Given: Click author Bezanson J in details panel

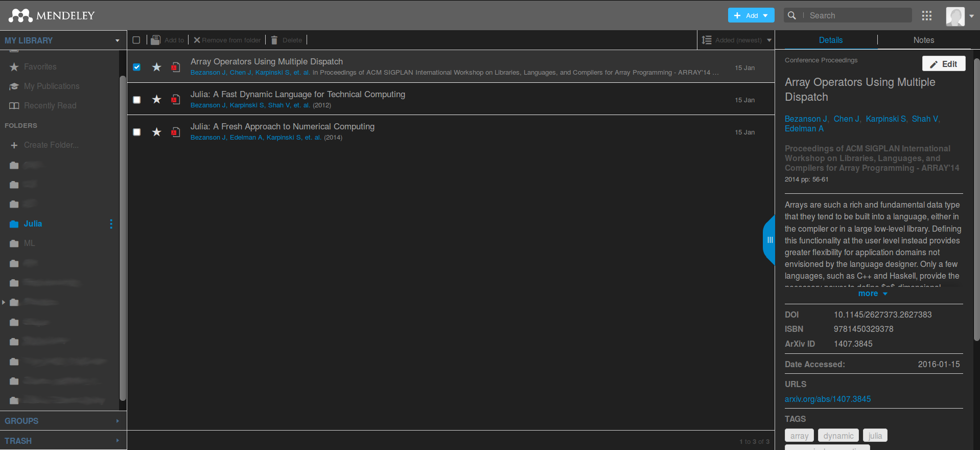Looking at the screenshot, I should pyautogui.click(x=806, y=119).
